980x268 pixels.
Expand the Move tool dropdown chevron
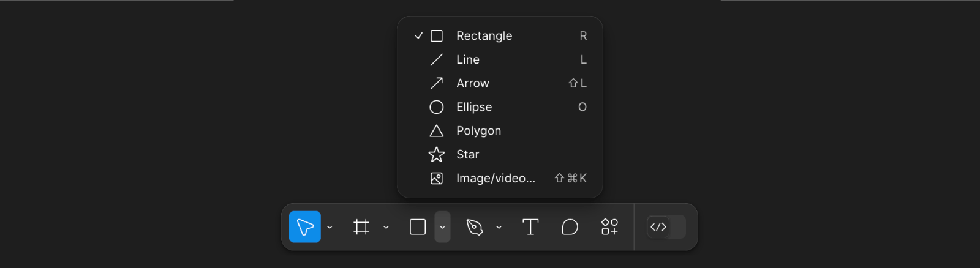330,227
